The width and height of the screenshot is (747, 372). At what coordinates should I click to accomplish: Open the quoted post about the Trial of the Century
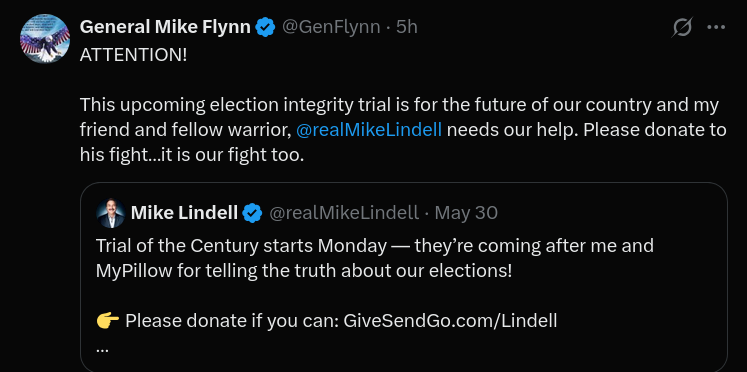tap(404, 277)
